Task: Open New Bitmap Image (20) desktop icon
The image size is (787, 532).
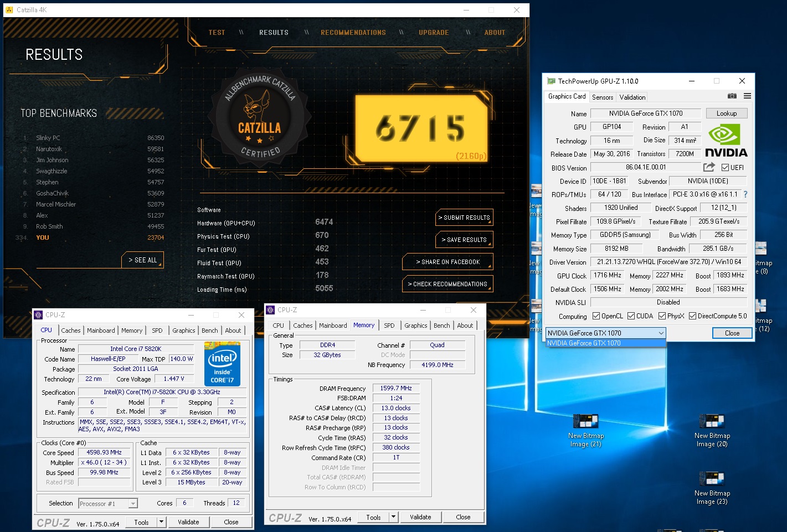Action: coord(712,431)
